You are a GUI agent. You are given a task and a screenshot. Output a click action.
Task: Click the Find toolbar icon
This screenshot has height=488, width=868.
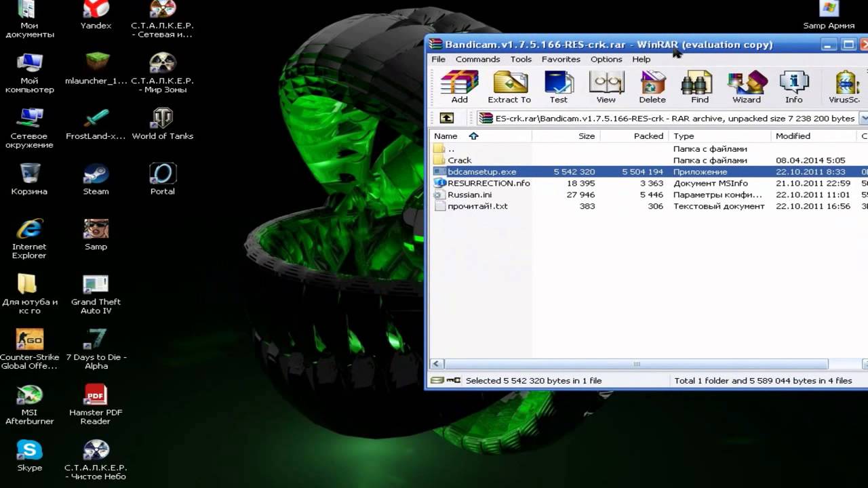pyautogui.click(x=699, y=87)
